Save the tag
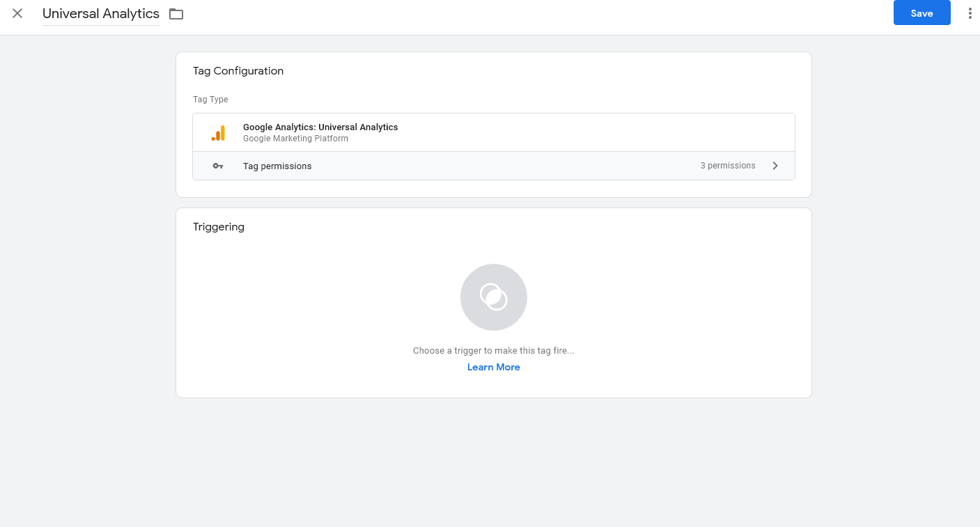Image resolution: width=980 pixels, height=527 pixels. [x=921, y=13]
